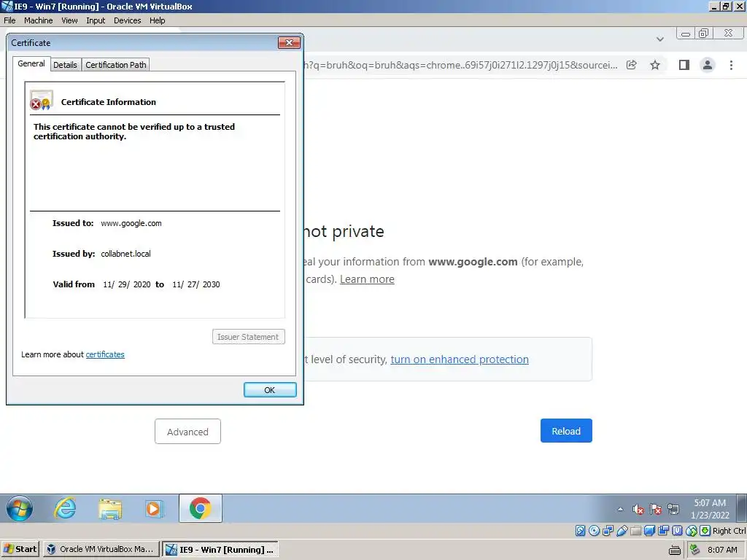Viewport: 747px width, 560px height.
Task: Open the certificates help link
Action: point(105,354)
